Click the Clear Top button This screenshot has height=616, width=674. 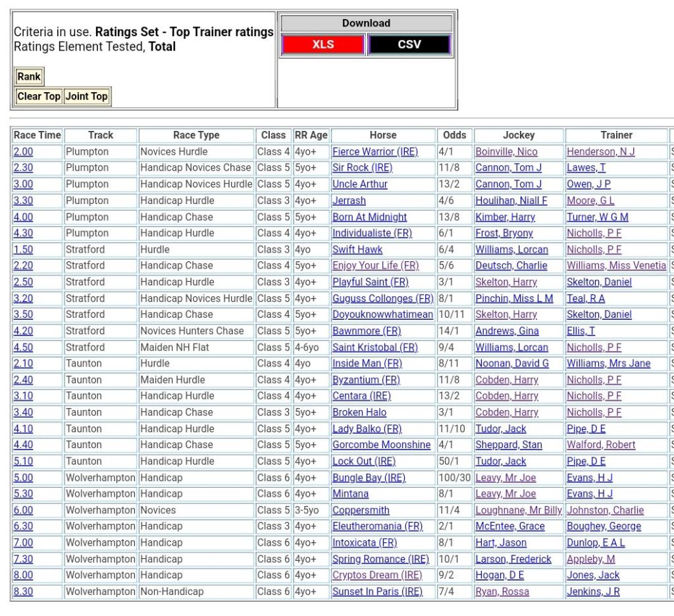[39, 96]
